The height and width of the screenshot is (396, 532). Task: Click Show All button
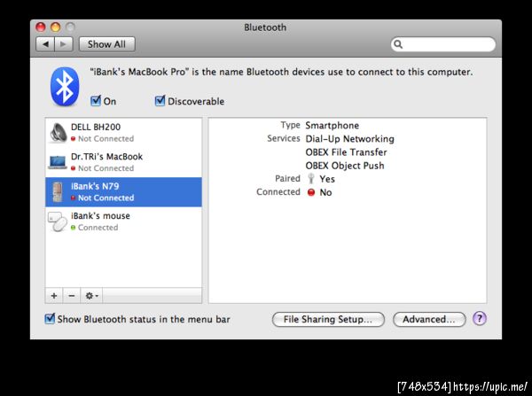[107, 44]
